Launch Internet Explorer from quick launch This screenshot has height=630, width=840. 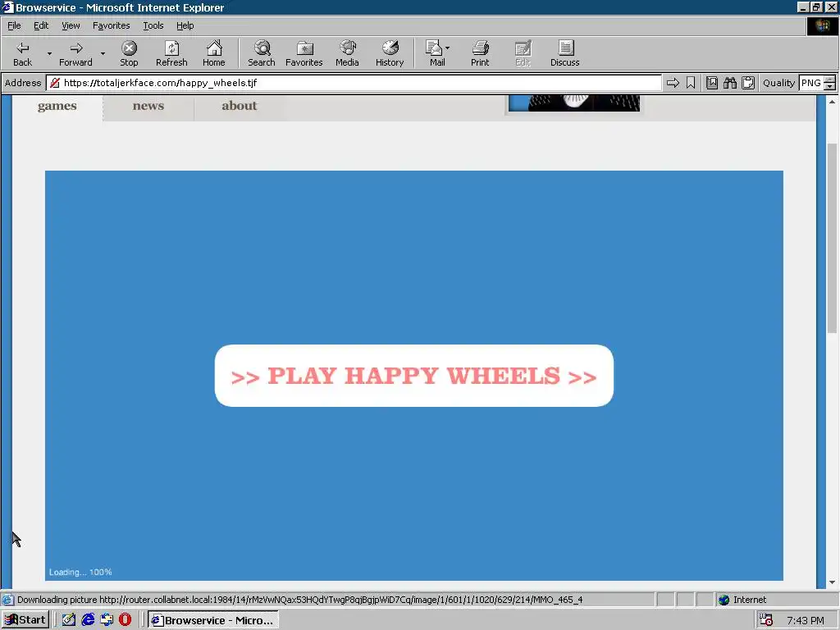point(88,620)
